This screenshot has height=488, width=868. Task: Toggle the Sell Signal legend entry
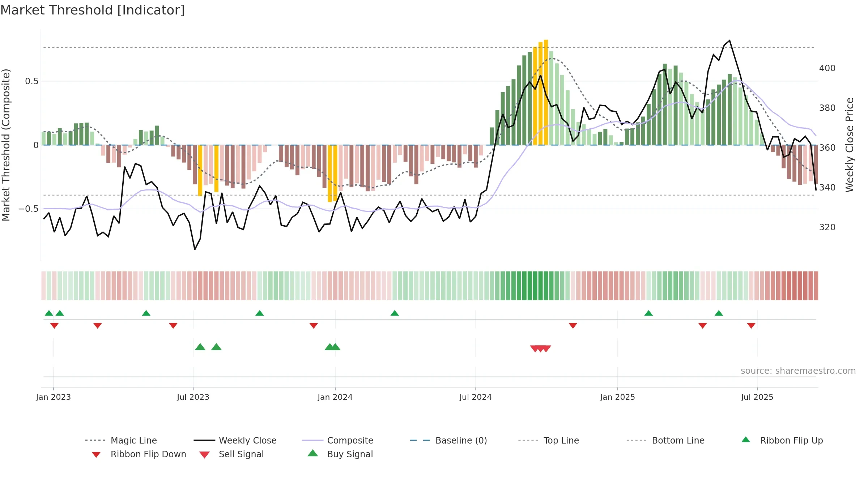(231, 454)
